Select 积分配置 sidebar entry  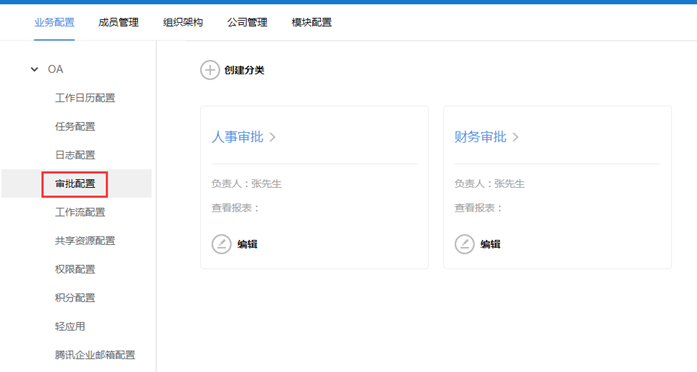(75, 298)
